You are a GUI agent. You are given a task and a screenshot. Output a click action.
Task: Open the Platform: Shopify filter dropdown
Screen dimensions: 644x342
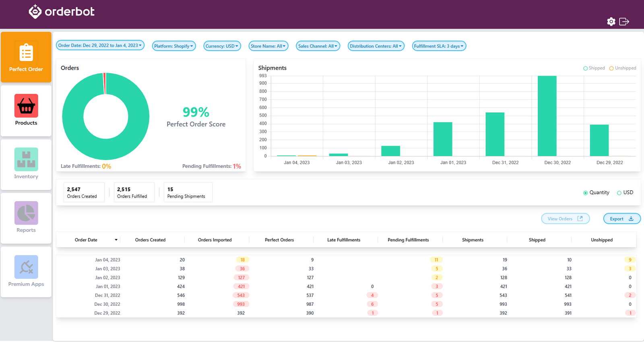[174, 46]
